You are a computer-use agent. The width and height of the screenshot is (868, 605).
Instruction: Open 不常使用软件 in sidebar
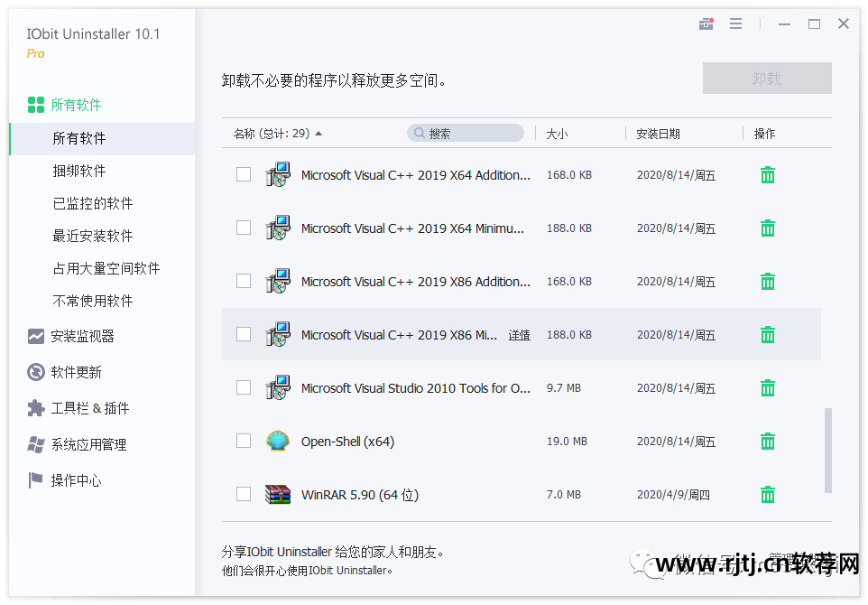coord(92,301)
